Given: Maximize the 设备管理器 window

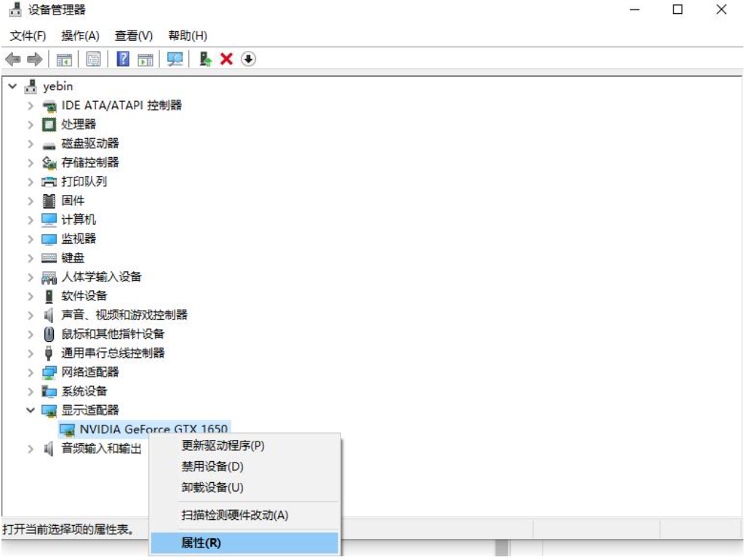Looking at the screenshot, I should click(x=678, y=9).
